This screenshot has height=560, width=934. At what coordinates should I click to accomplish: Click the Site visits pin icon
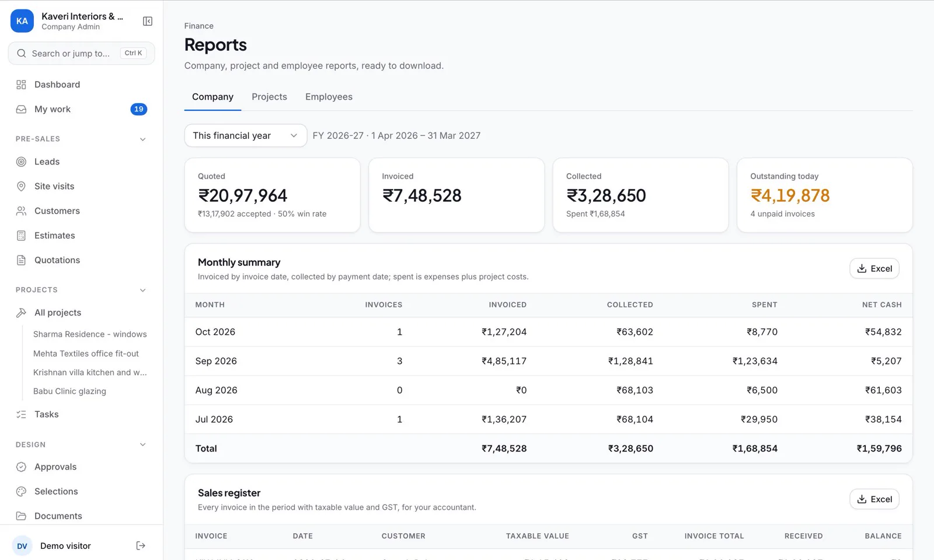pyautogui.click(x=22, y=186)
